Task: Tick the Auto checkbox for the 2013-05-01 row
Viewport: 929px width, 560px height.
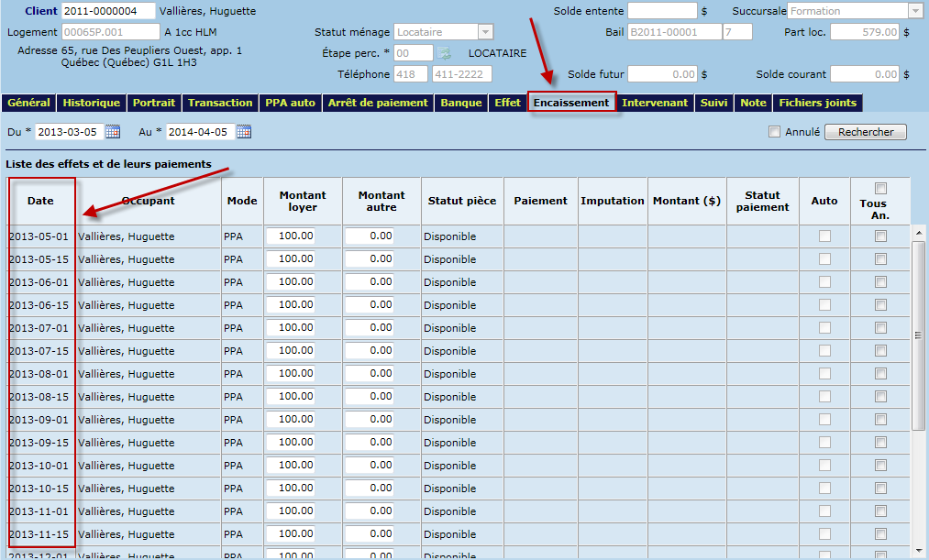Action: tap(824, 236)
